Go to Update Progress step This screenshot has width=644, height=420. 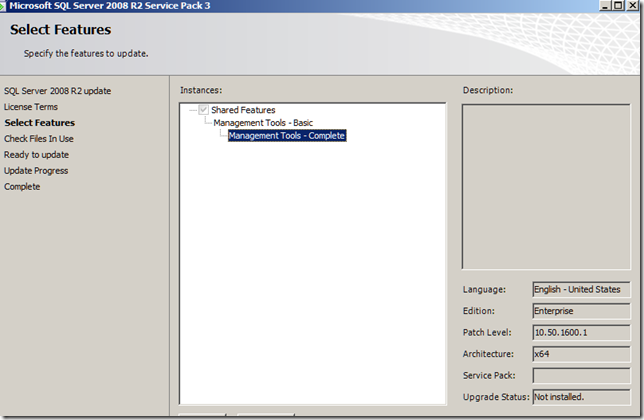click(x=36, y=171)
